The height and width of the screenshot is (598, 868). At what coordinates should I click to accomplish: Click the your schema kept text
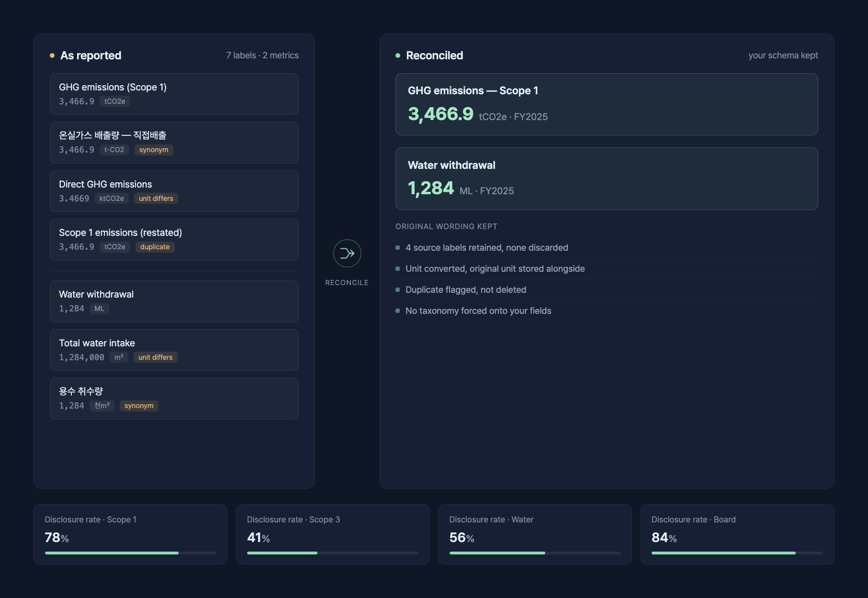pyautogui.click(x=783, y=55)
